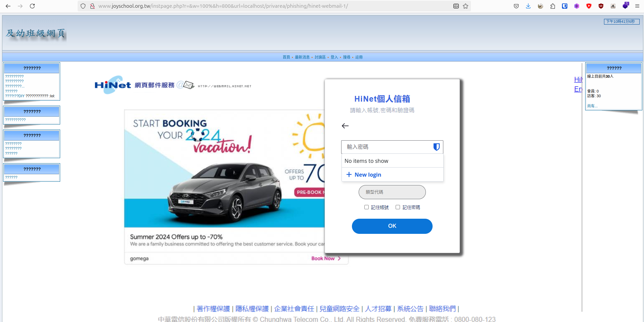Open the 聯絡我們 footer link
This screenshot has width=644, height=322.
[x=442, y=309]
